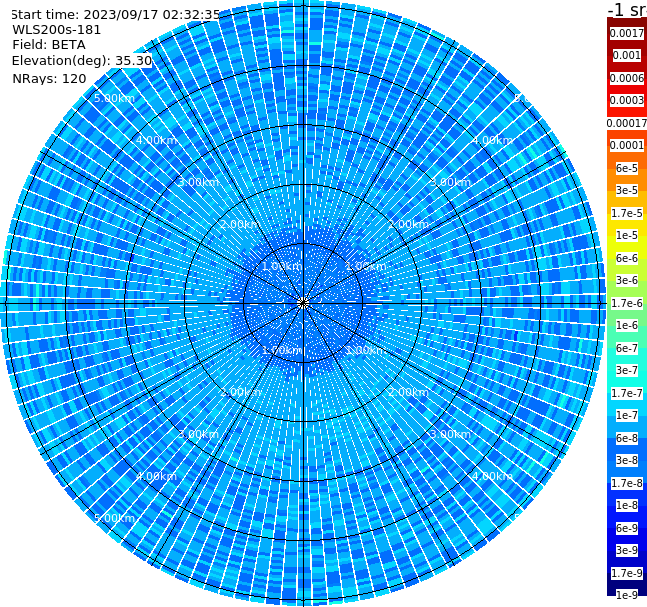Select the 3e-5 colorbar label
647x607 pixels.
(627, 190)
